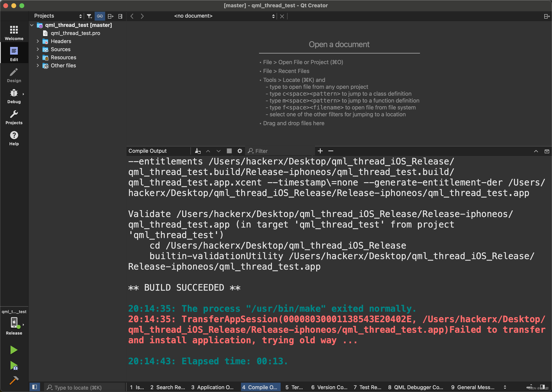
Task: Go forward in editor history
Action: pyautogui.click(x=142, y=16)
